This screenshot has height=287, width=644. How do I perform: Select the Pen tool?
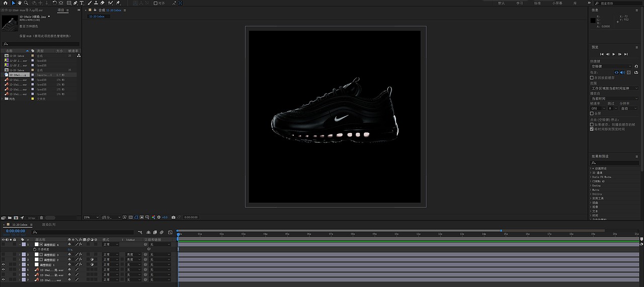click(x=75, y=3)
